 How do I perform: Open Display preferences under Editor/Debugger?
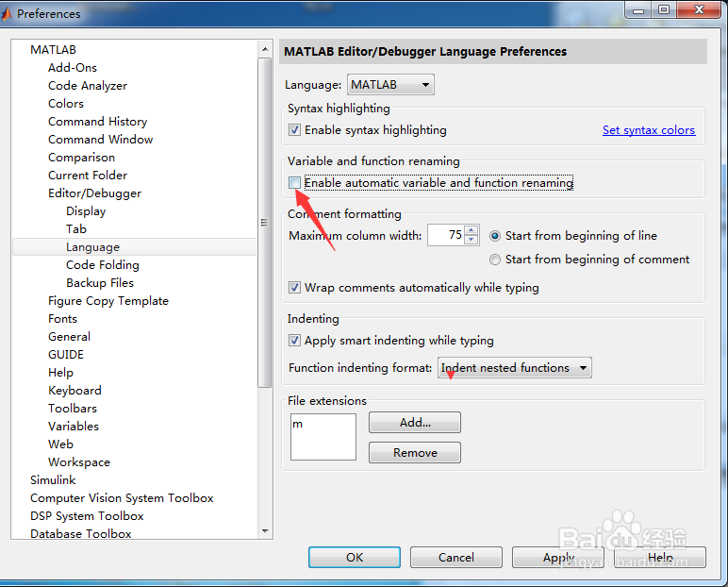pyautogui.click(x=86, y=211)
